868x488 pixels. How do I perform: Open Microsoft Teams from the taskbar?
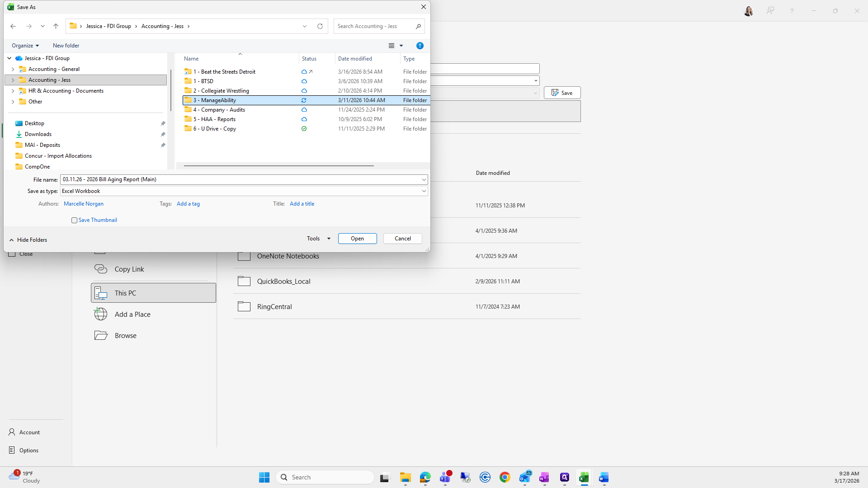pos(445,477)
